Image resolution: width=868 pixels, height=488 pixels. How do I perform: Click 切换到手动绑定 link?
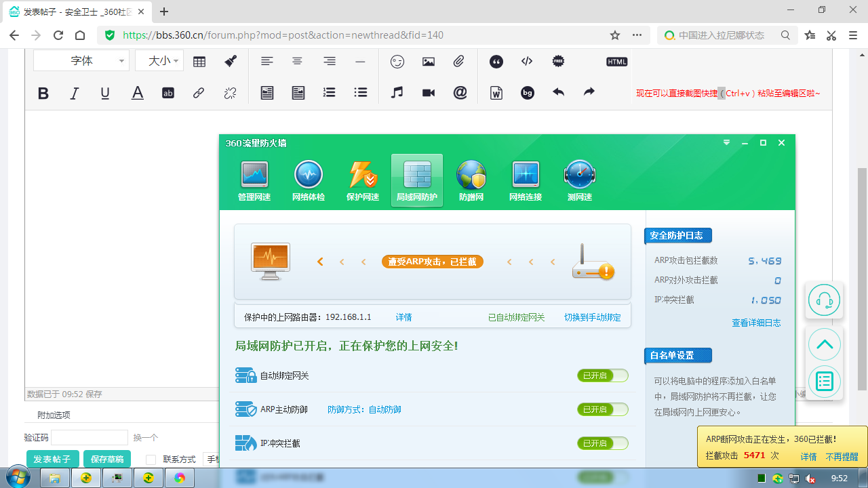tap(593, 317)
